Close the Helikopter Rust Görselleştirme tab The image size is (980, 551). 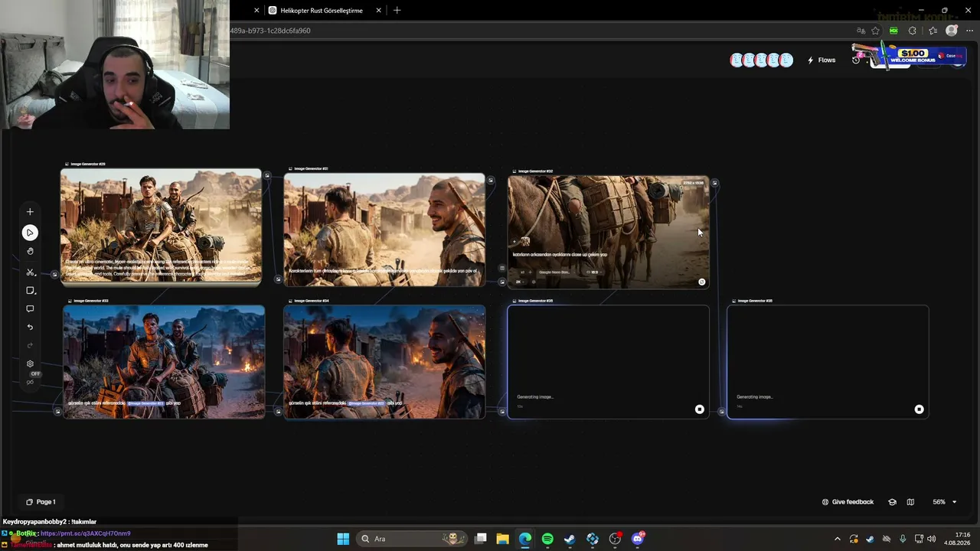pyautogui.click(x=379, y=11)
